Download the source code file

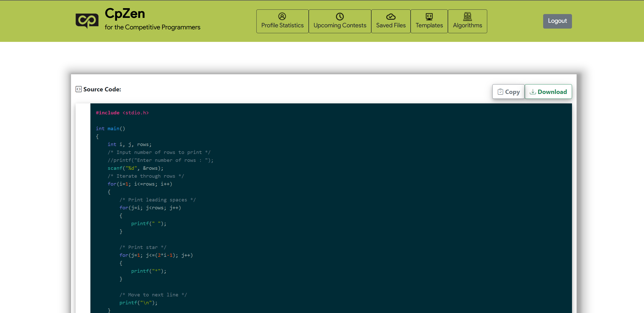point(548,92)
